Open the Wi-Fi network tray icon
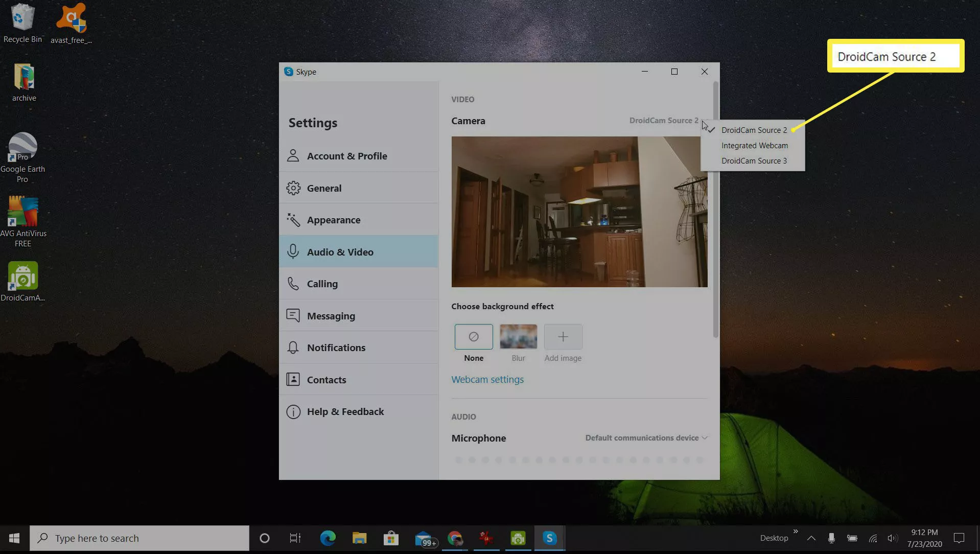Screen dimensions: 980x554 point(873,538)
